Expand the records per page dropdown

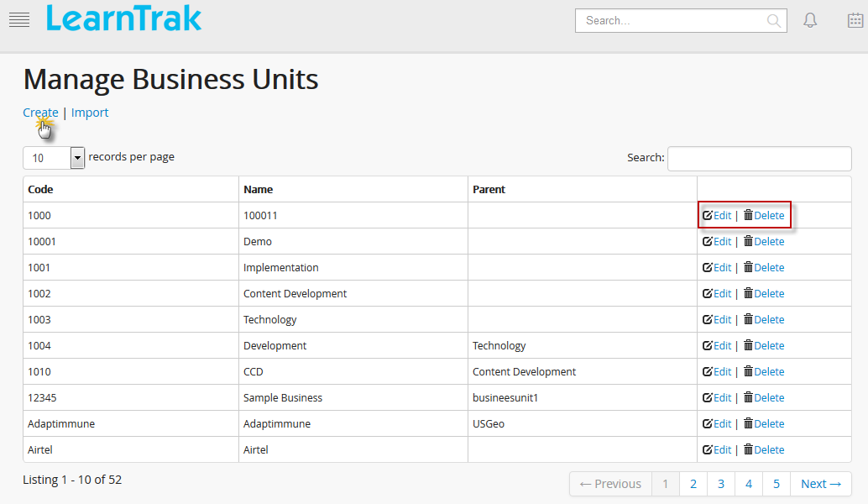[77, 157]
